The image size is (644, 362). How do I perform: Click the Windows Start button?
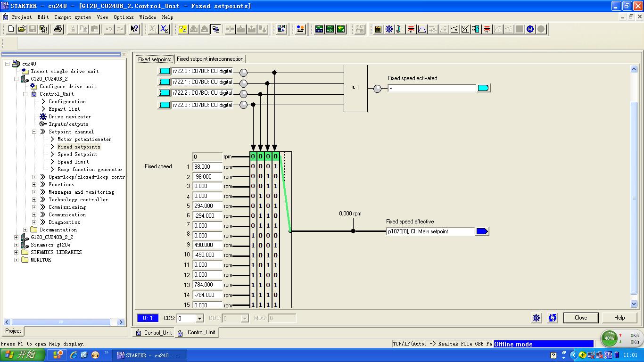pyautogui.click(x=23, y=355)
